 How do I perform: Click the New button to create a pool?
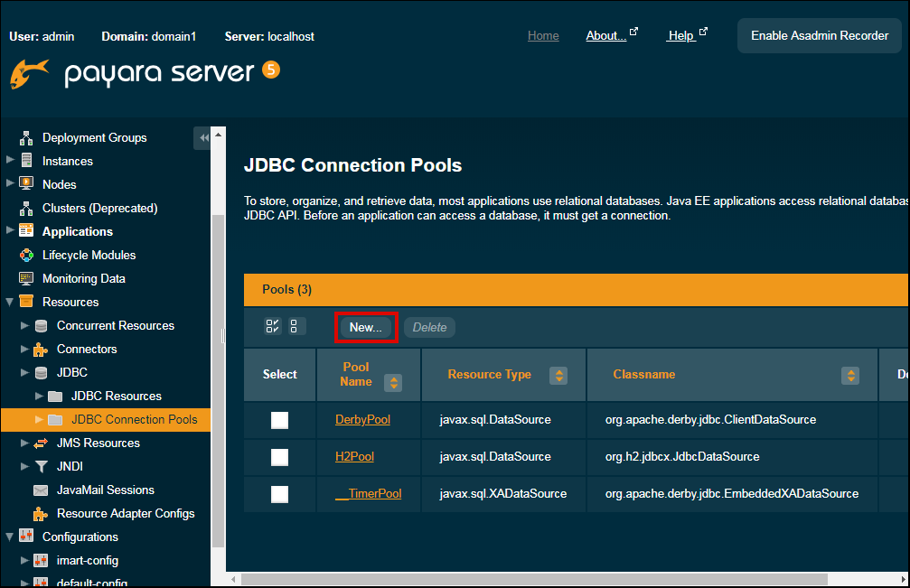coord(365,327)
